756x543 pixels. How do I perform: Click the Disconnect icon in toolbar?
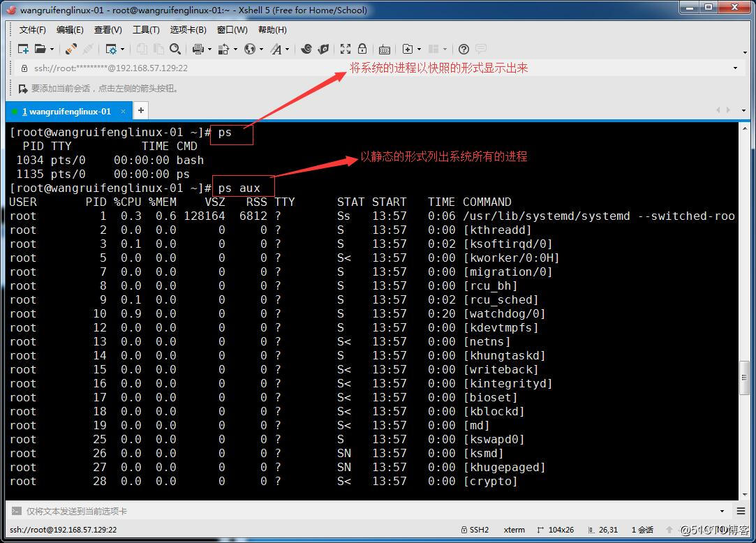click(x=88, y=49)
